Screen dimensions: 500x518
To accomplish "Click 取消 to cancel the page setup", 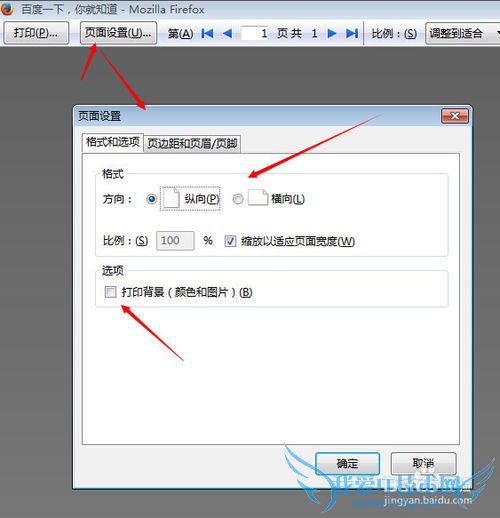I will 423,463.
